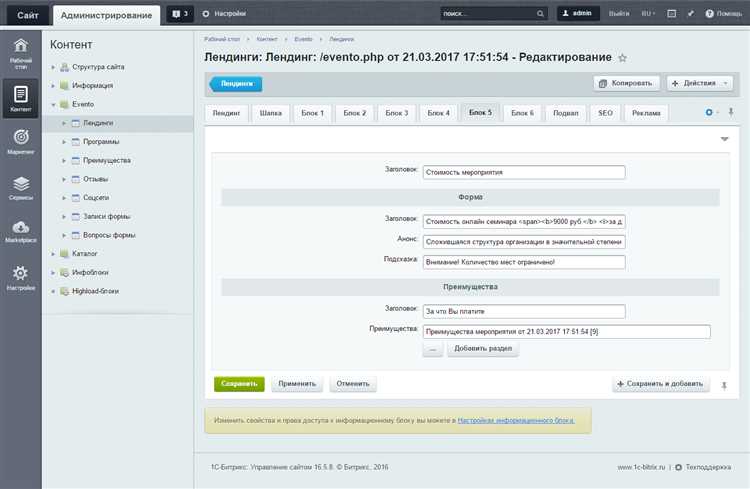Open the Marketplace sidebar section
The image size is (750, 489).
pos(21,231)
